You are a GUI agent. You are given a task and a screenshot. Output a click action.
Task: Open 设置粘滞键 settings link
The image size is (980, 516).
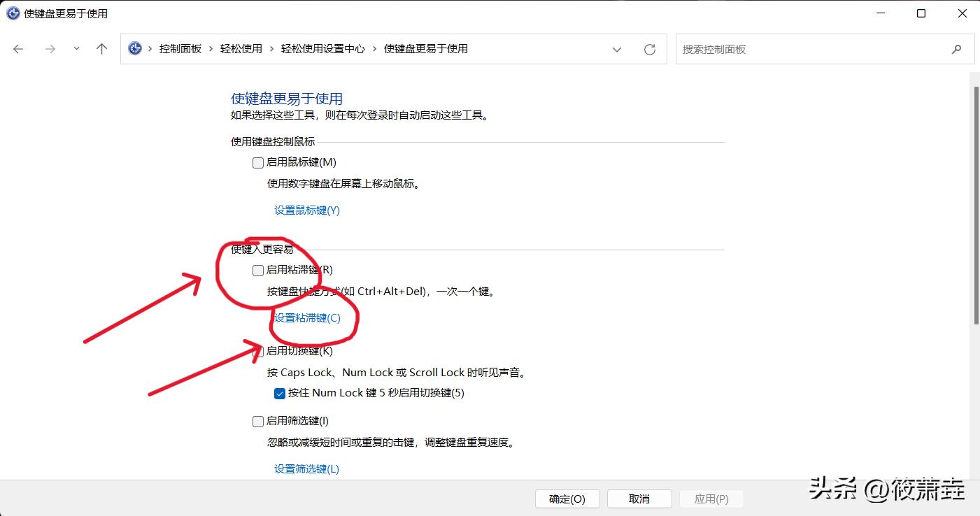pyautogui.click(x=306, y=317)
